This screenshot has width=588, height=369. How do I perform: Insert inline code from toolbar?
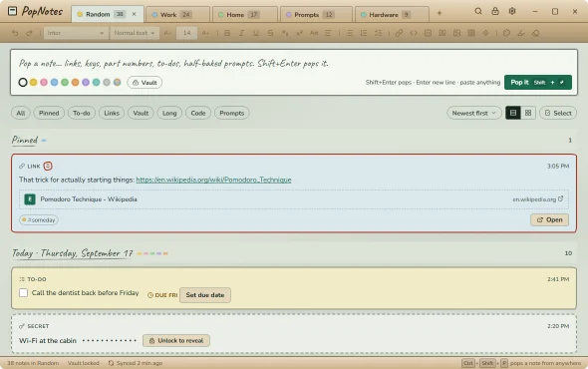coord(414,33)
